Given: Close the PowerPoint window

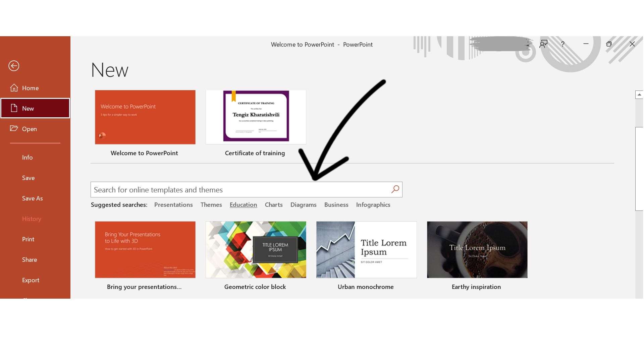Looking at the screenshot, I should tap(632, 44).
